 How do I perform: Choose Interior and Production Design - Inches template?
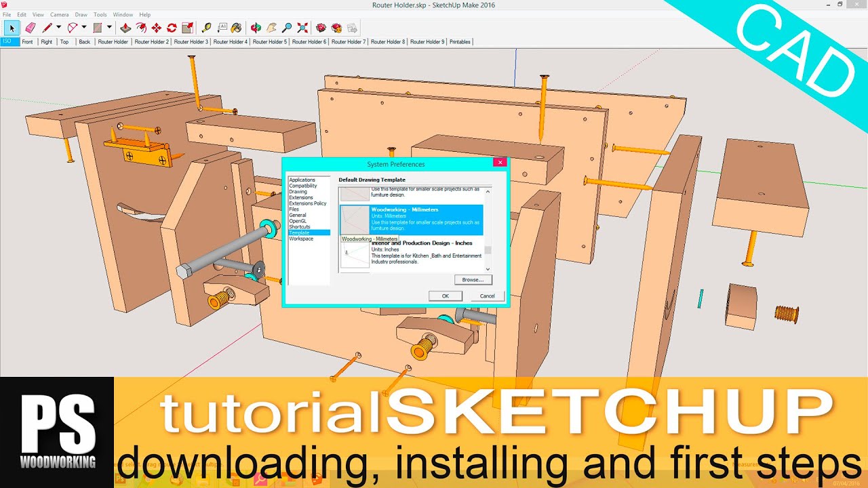(x=411, y=252)
